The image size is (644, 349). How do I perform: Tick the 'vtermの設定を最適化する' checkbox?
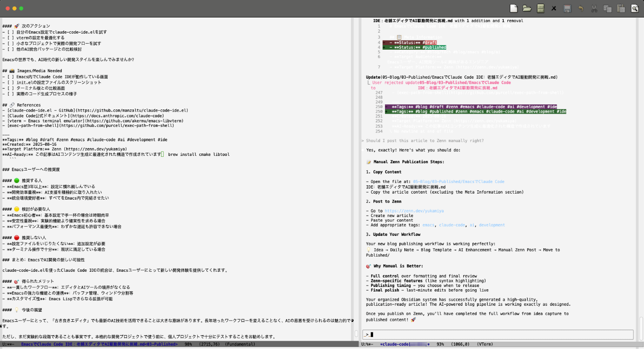pos(10,38)
